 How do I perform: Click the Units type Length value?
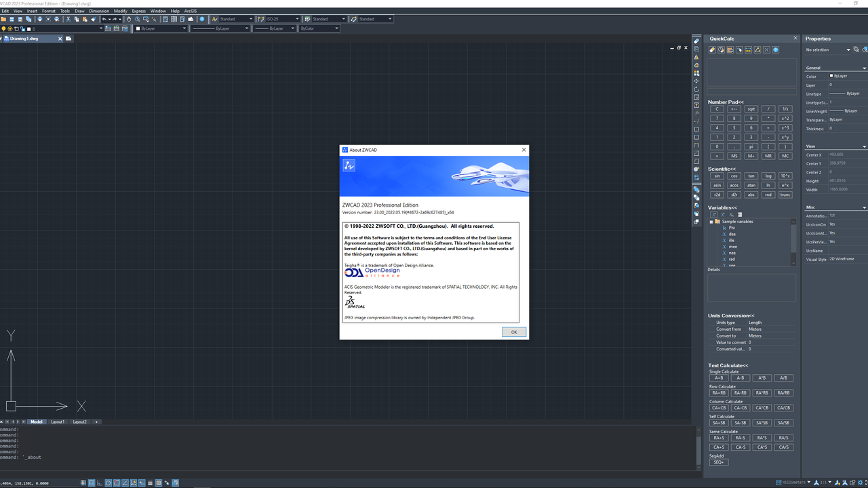coord(755,323)
